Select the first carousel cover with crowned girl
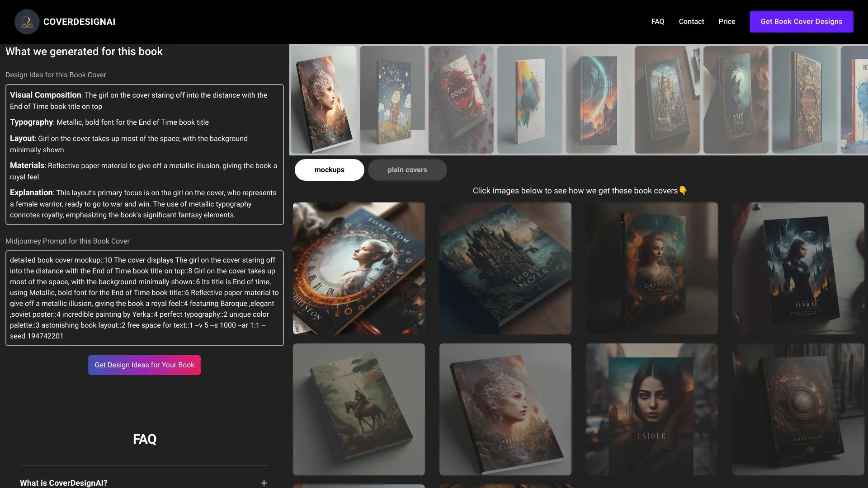 click(324, 99)
